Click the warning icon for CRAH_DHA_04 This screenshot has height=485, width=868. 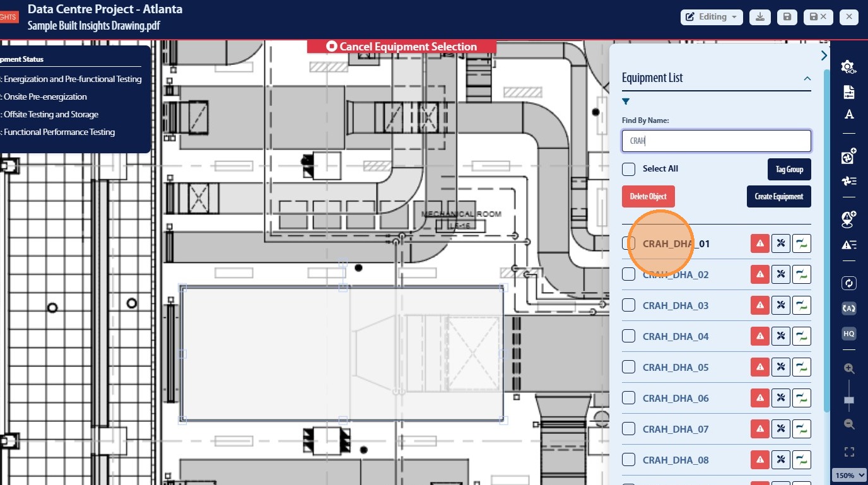[760, 336]
